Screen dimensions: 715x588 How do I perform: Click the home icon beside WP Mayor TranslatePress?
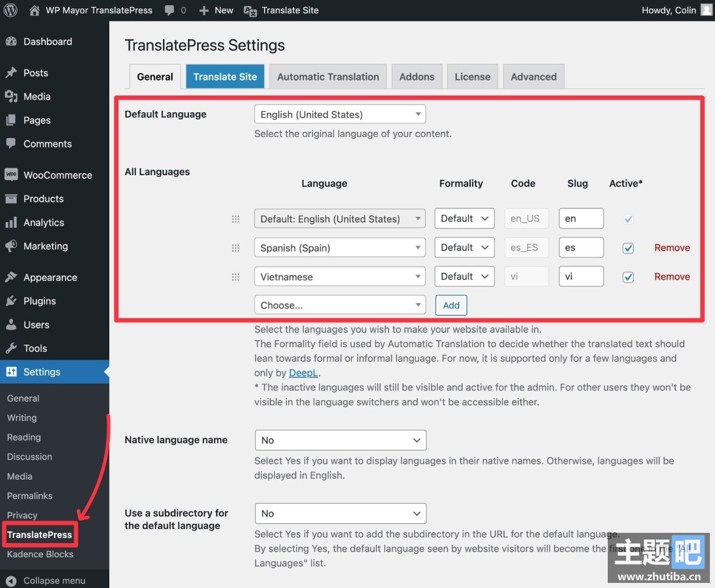[34, 10]
